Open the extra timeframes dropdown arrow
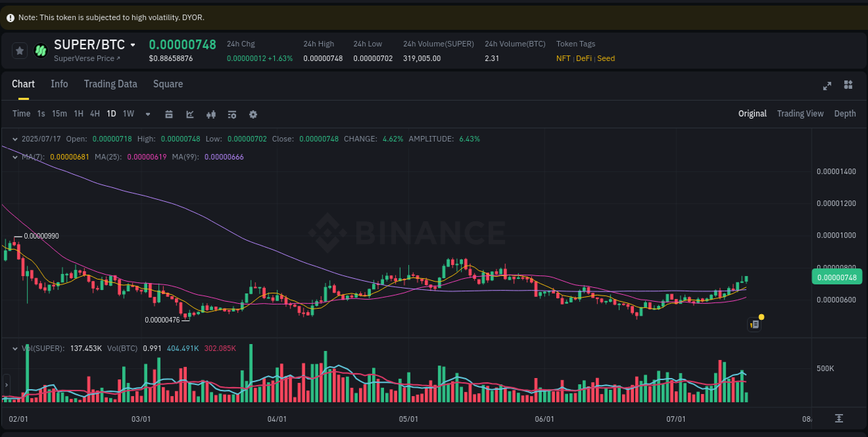This screenshot has height=437, width=868. pos(147,114)
